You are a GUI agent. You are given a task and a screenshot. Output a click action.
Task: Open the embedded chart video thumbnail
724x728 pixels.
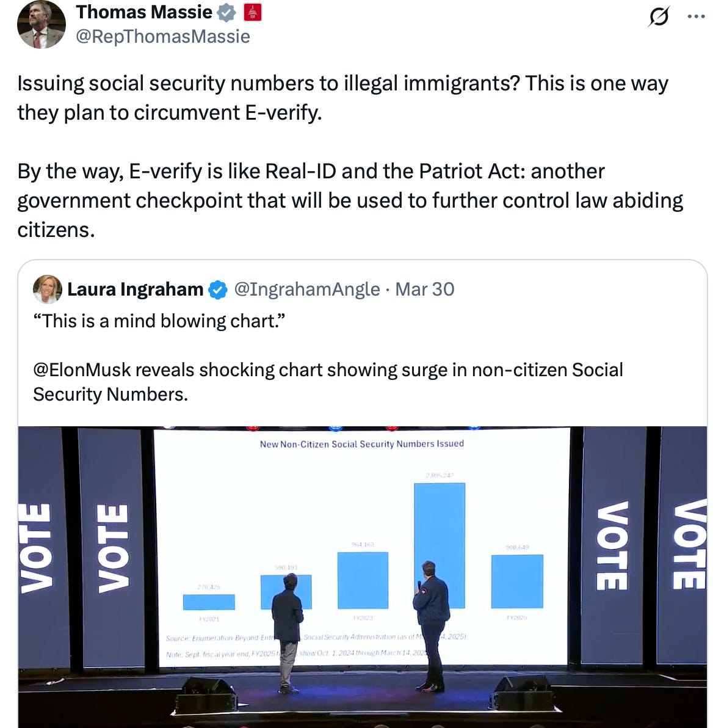pyautogui.click(x=363, y=577)
